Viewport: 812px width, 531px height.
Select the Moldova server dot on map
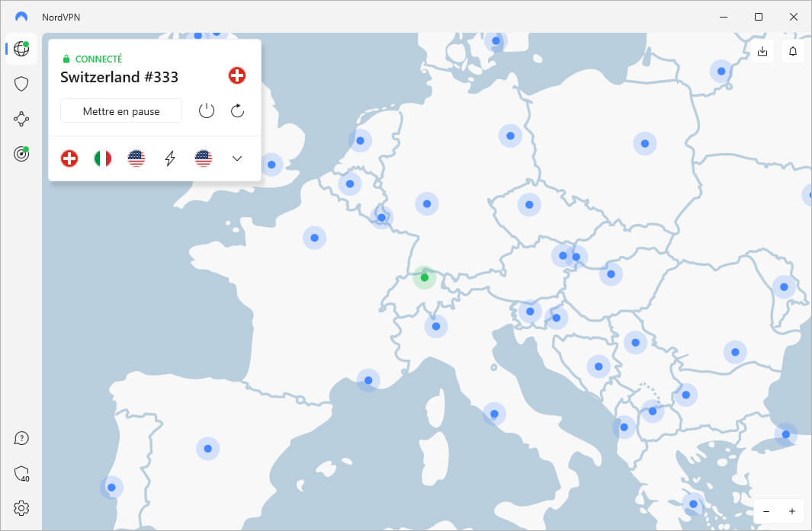coord(784,287)
